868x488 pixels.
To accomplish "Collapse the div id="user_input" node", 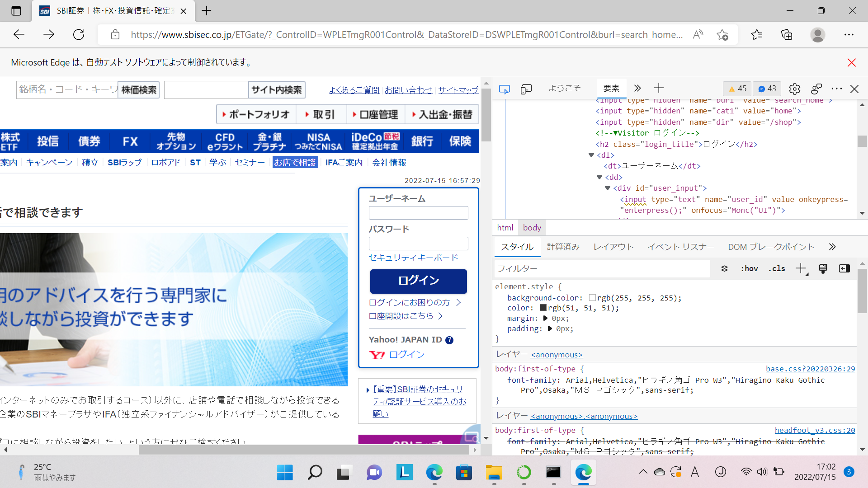I will pyautogui.click(x=608, y=188).
